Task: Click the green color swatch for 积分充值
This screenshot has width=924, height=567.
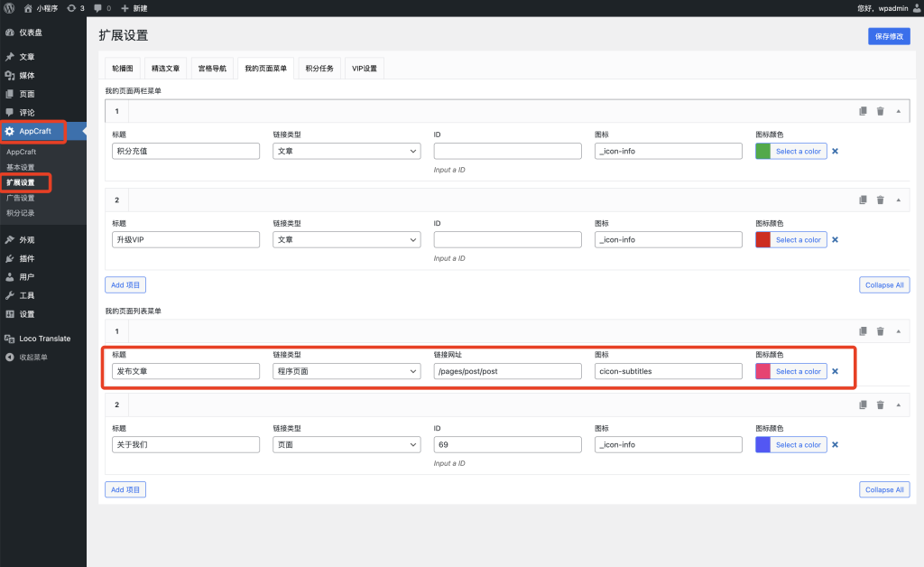Action: point(762,151)
